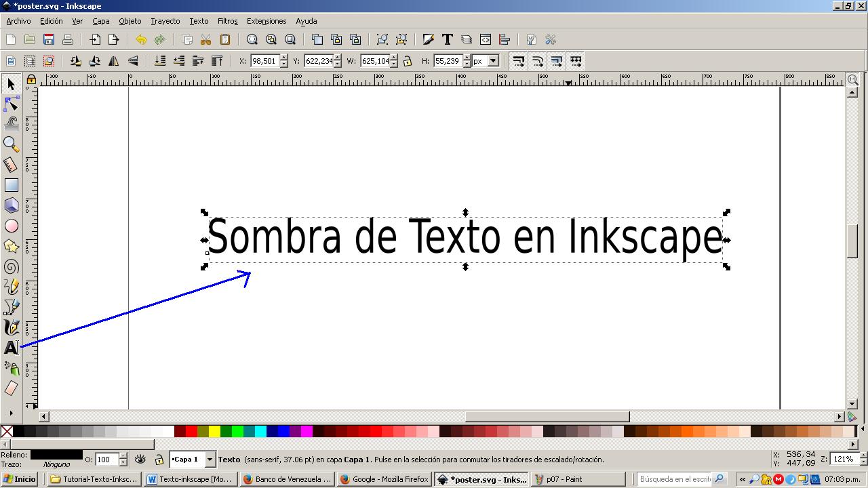Open the Text and Font dialog
The width and height of the screenshot is (868, 488).
448,39
